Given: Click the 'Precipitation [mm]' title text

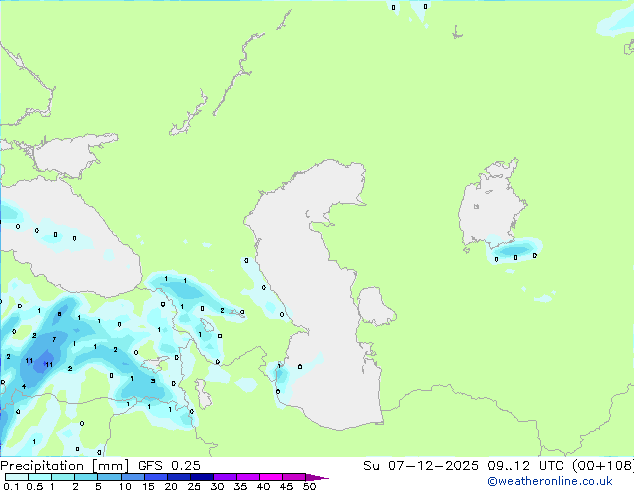Looking at the screenshot, I should (x=65, y=466).
